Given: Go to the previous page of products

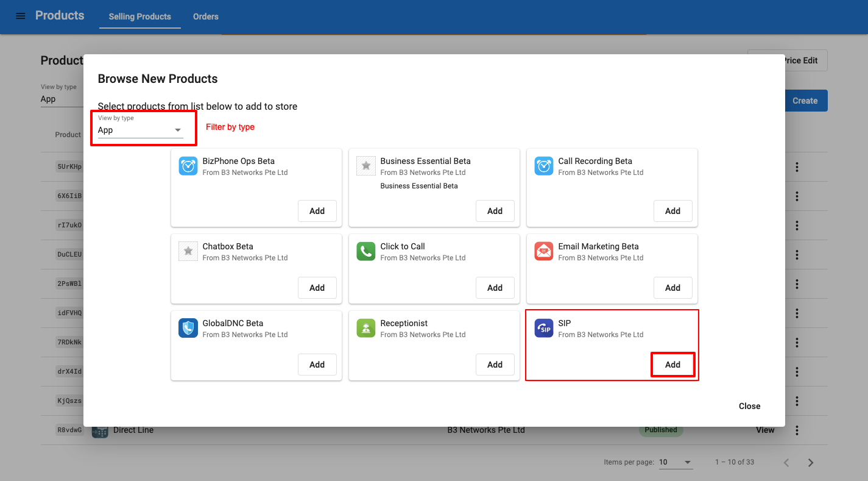Looking at the screenshot, I should click(786, 463).
